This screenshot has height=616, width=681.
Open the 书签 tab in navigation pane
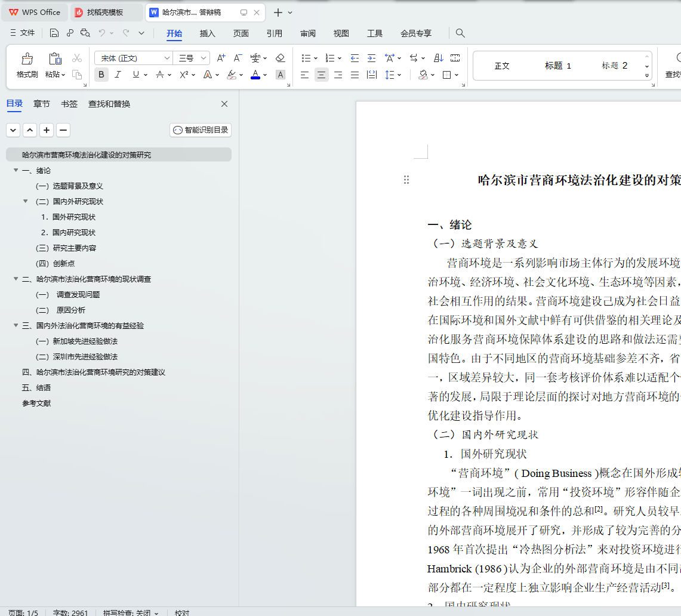(x=69, y=104)
